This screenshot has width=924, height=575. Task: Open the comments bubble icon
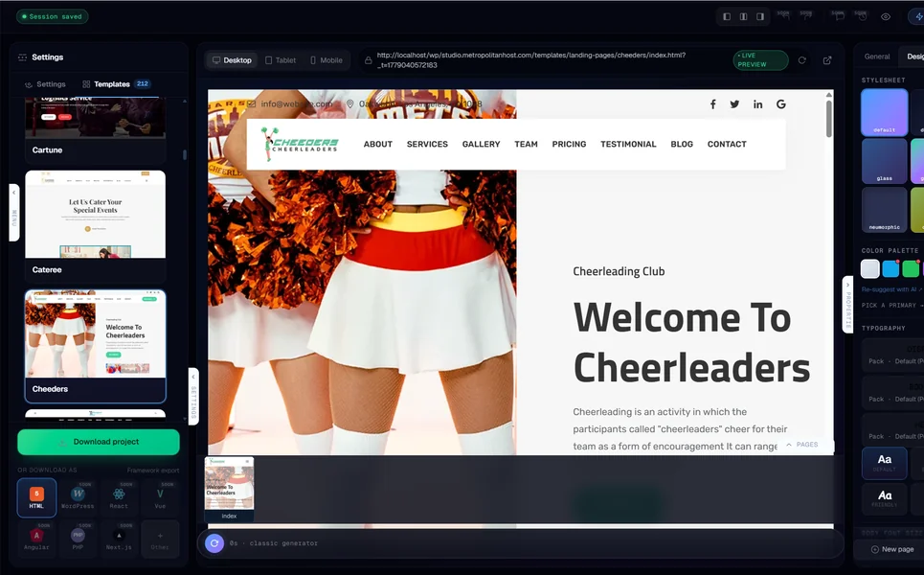click(838, 16)
